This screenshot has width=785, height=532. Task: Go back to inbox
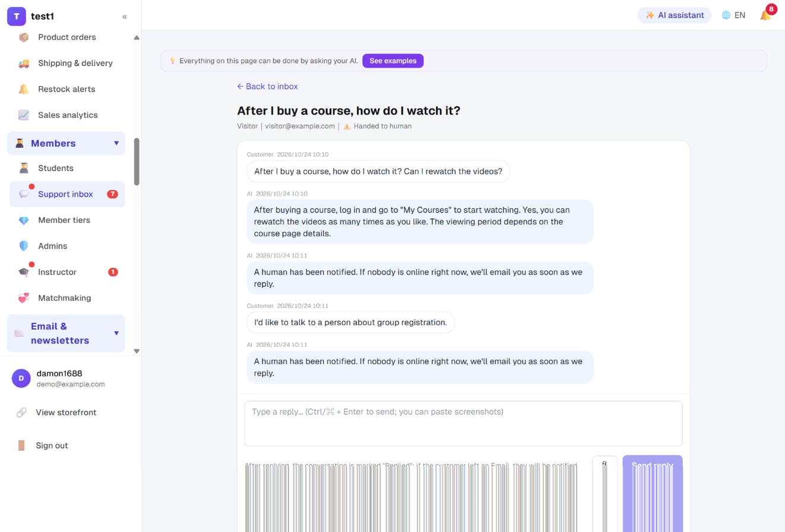click(x=267, y=86)
